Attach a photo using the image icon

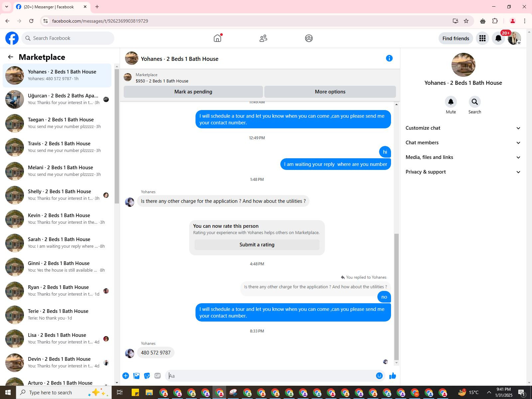[136, 376]
